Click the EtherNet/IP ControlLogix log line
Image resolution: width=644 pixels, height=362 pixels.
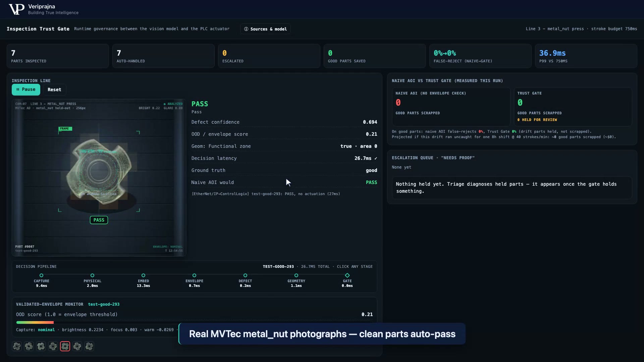point(266,194)
